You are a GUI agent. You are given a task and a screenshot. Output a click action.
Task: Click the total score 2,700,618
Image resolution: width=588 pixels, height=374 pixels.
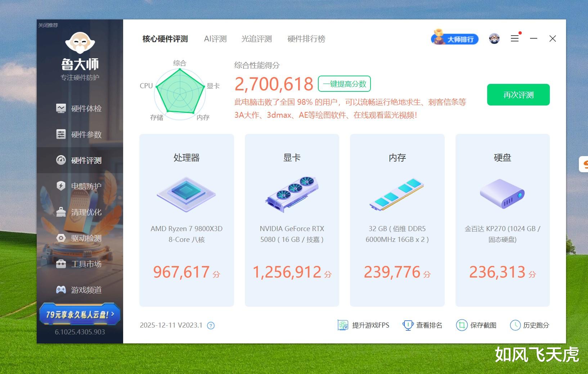(x=274, y=84)
